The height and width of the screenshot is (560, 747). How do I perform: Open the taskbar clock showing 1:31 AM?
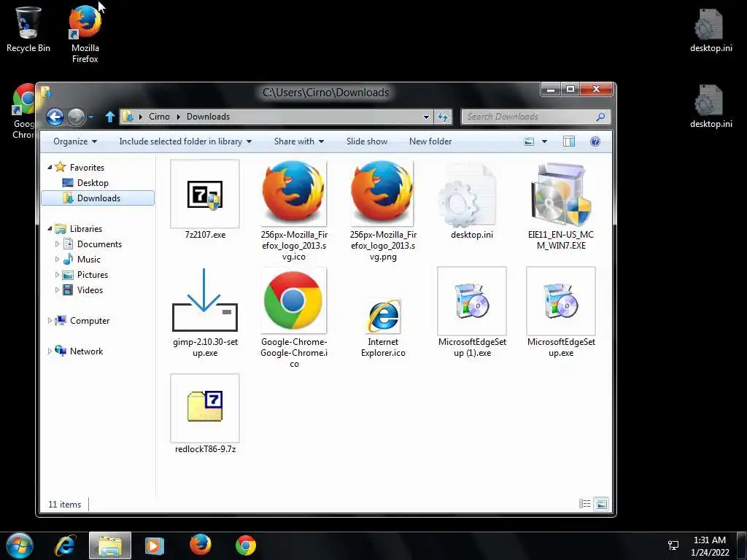pyautogui.click(x=710, y=546)
